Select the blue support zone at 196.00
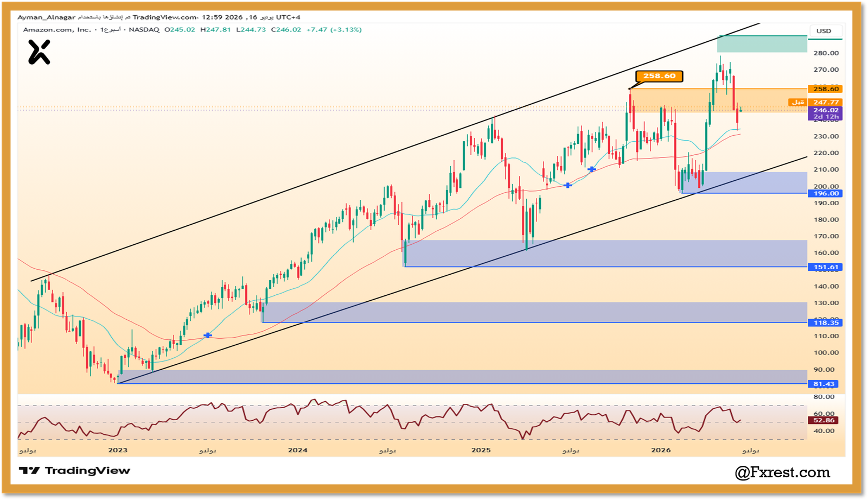 tap(744, 183)
